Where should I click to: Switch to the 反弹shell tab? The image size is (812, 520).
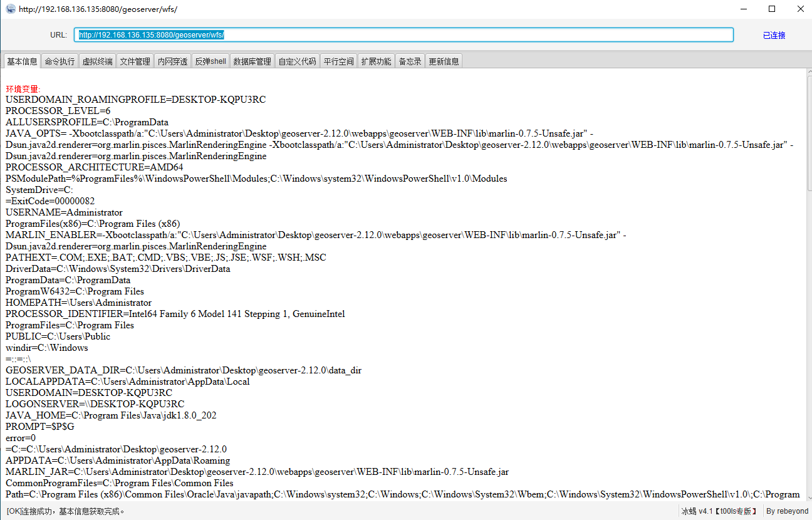click(x=211, y=61)
